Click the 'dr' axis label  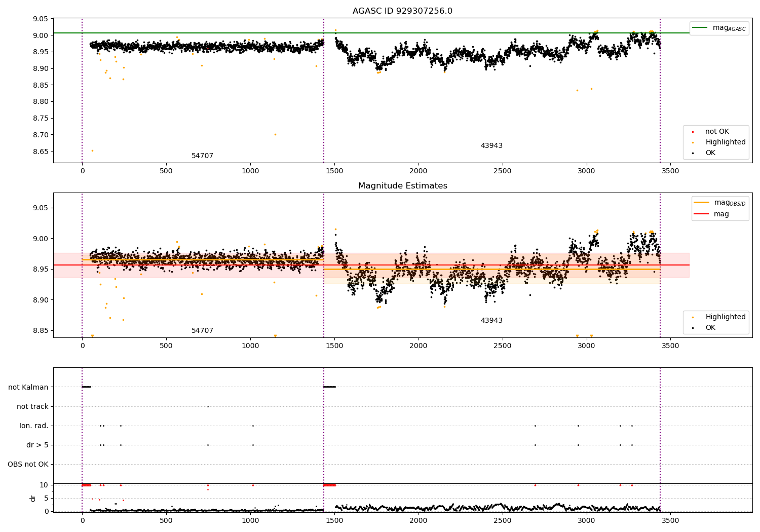click(x=33, y=498)
